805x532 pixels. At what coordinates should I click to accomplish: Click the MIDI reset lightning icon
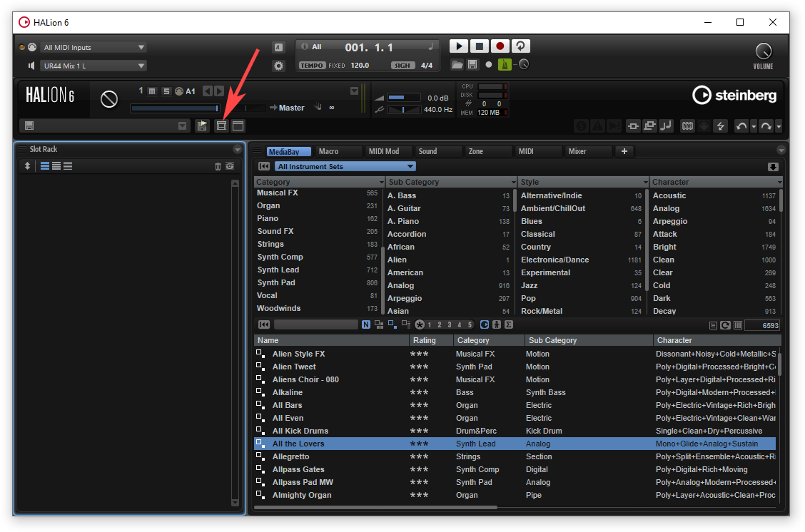point(720,126)
